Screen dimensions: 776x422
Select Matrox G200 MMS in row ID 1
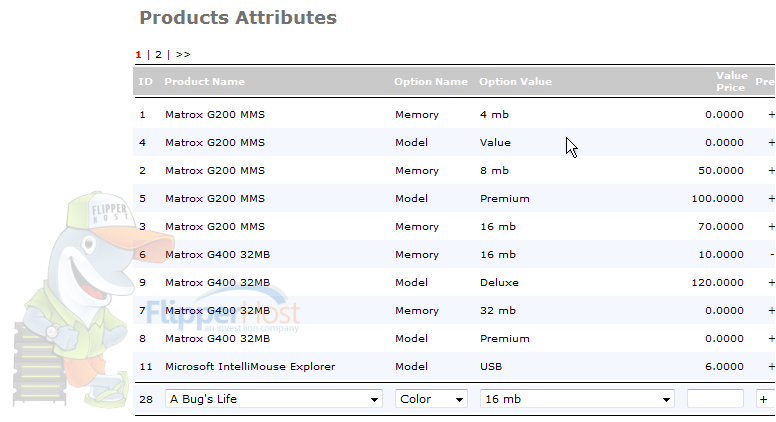215,114
